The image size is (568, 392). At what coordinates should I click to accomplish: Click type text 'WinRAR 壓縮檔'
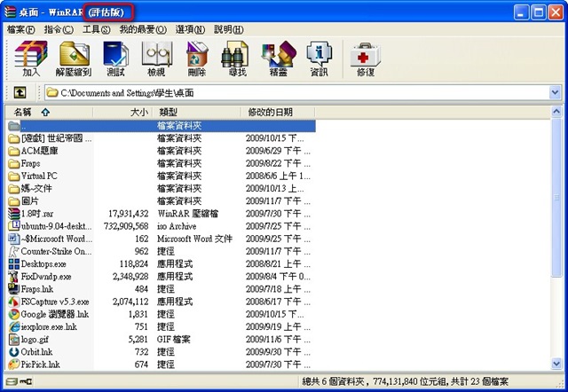point(187,214)
